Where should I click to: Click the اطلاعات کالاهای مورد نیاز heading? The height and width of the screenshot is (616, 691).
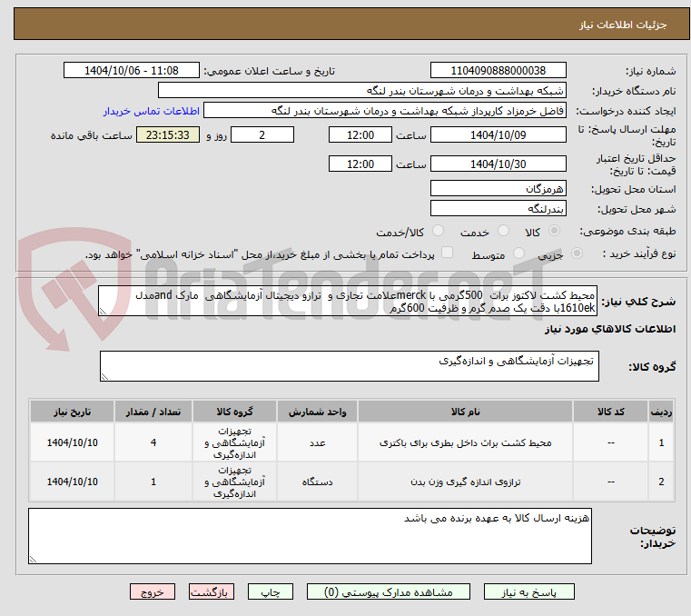coord(610,329)
